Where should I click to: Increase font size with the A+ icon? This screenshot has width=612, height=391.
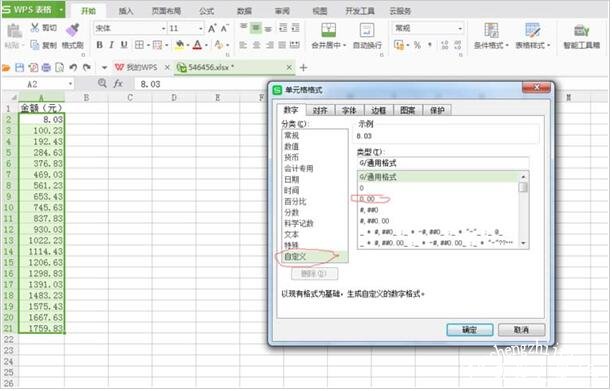(212, 28)
